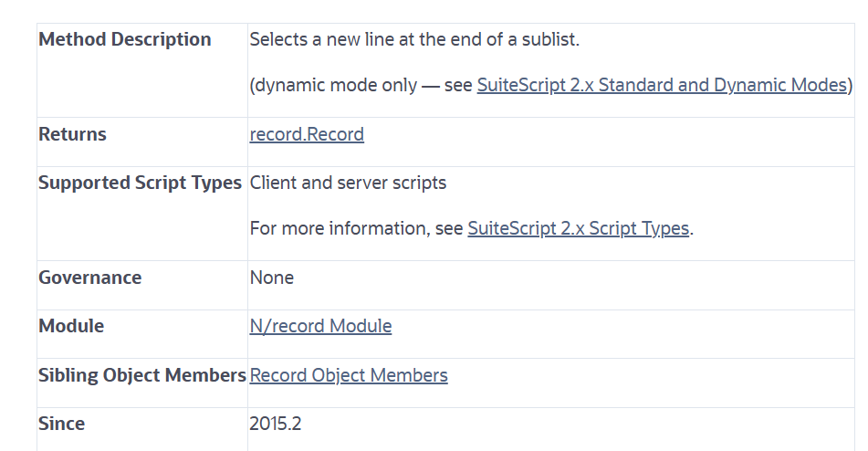
Task: Select the Sibling Object Members row header
Action: click(x=141, y=375)
